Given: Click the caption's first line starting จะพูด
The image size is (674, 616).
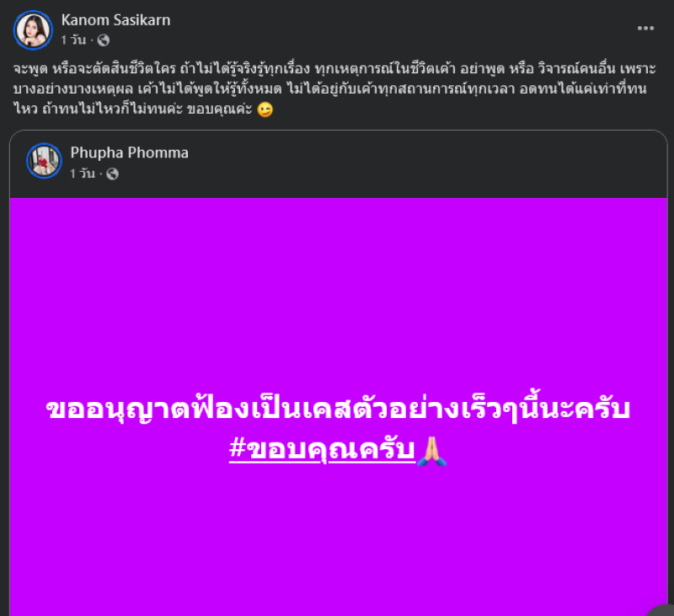Looking at the screenshot, I should tap(334, 69).
